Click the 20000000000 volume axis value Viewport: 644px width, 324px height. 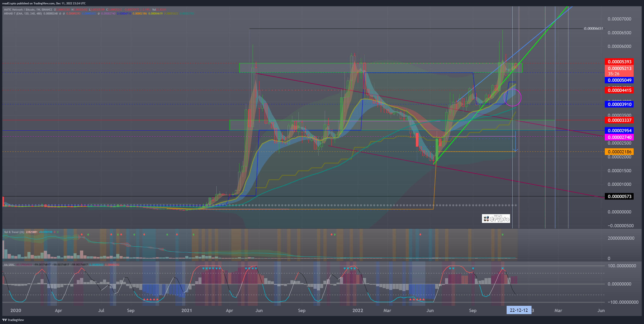(x=621, y=238)
